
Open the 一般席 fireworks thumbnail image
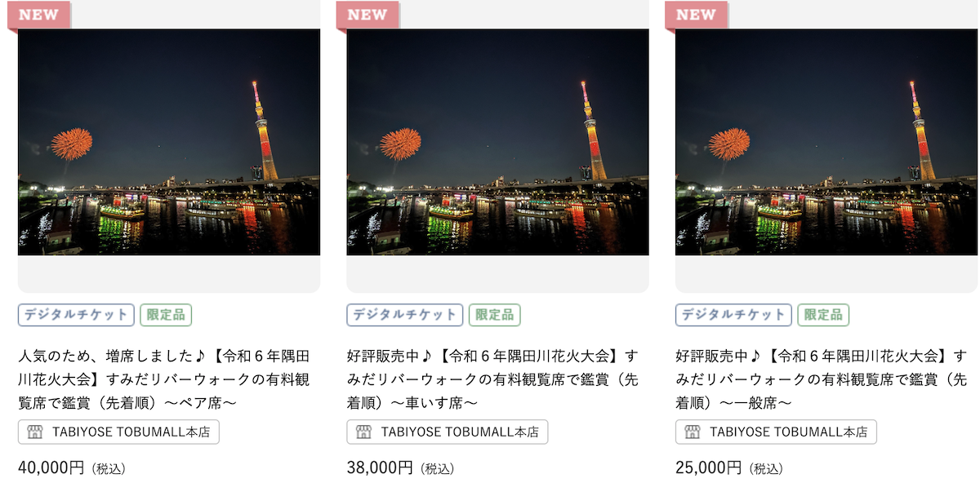coord(826,142)
